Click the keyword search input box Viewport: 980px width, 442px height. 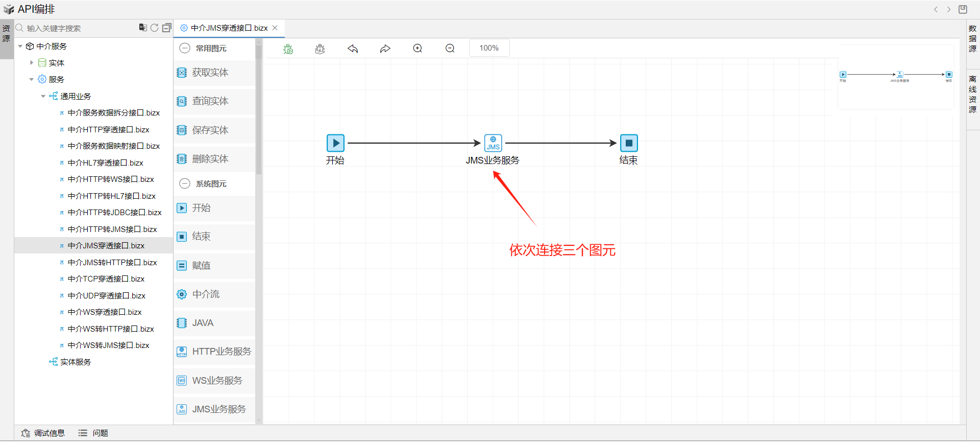tap(77, 28)
